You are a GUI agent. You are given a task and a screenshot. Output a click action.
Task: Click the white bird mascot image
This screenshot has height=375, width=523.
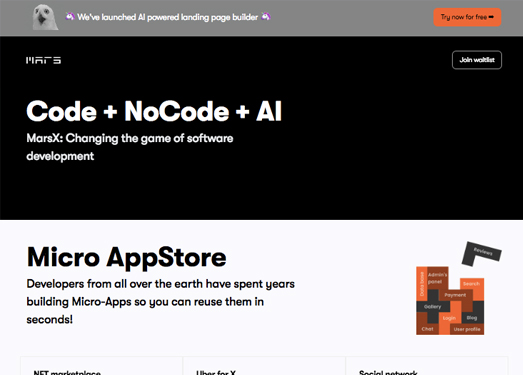(x=45, y=17)
